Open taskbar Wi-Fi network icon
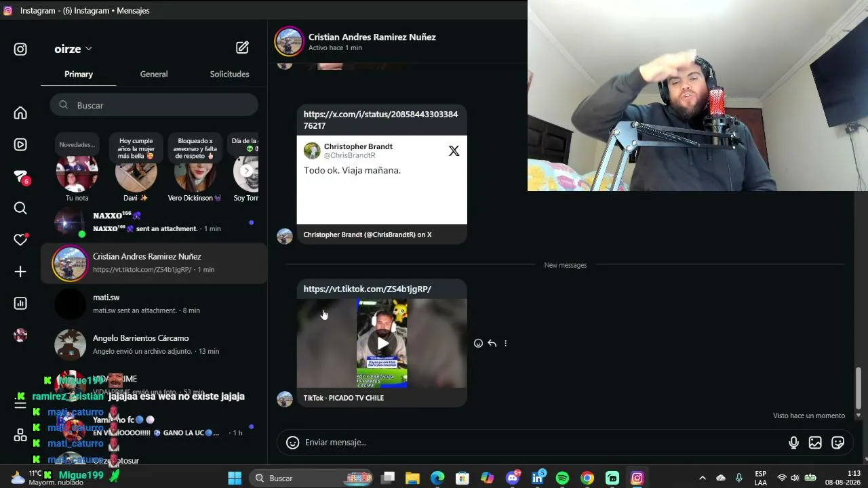 coord(782,479)
